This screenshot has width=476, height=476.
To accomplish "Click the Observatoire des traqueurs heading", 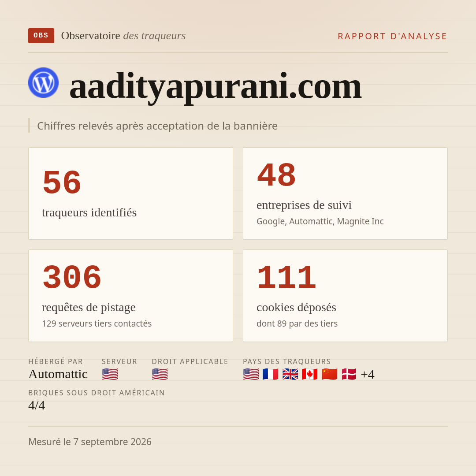I will (123, 36).
